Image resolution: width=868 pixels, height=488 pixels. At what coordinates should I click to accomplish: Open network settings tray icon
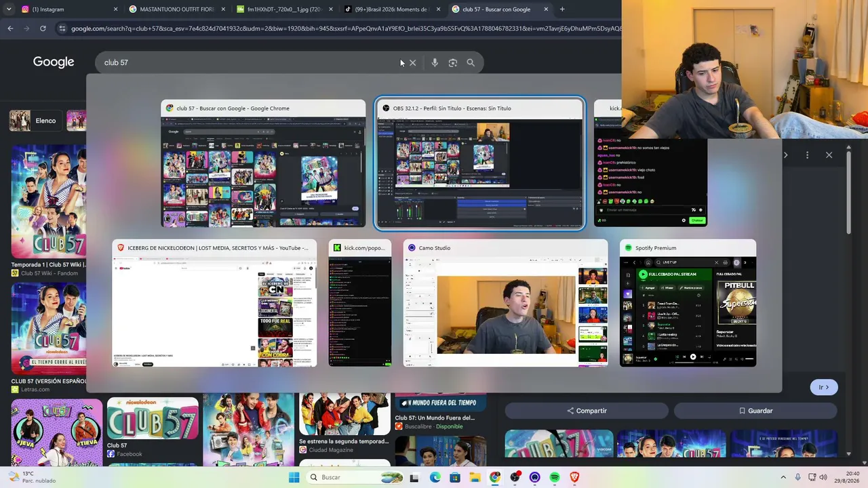click(812, 477)
